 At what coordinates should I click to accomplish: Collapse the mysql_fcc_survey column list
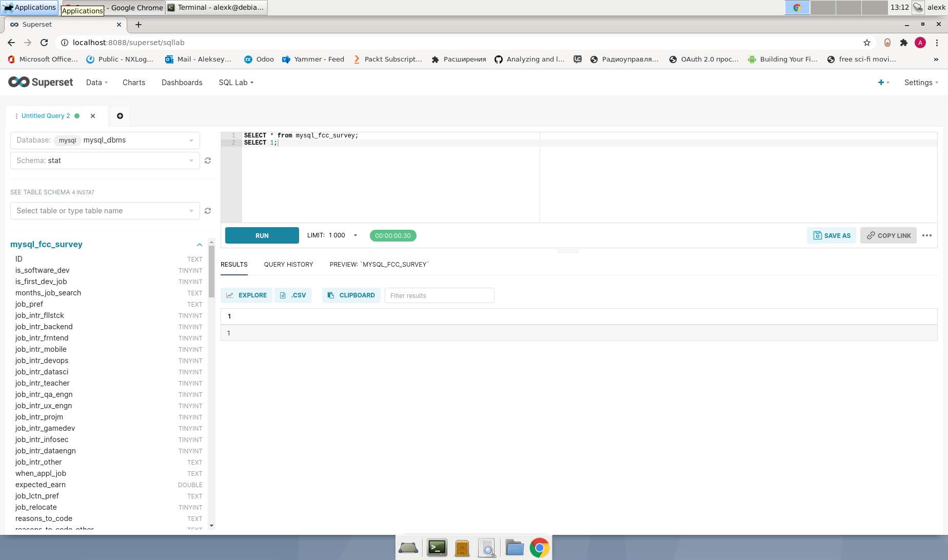200,245
